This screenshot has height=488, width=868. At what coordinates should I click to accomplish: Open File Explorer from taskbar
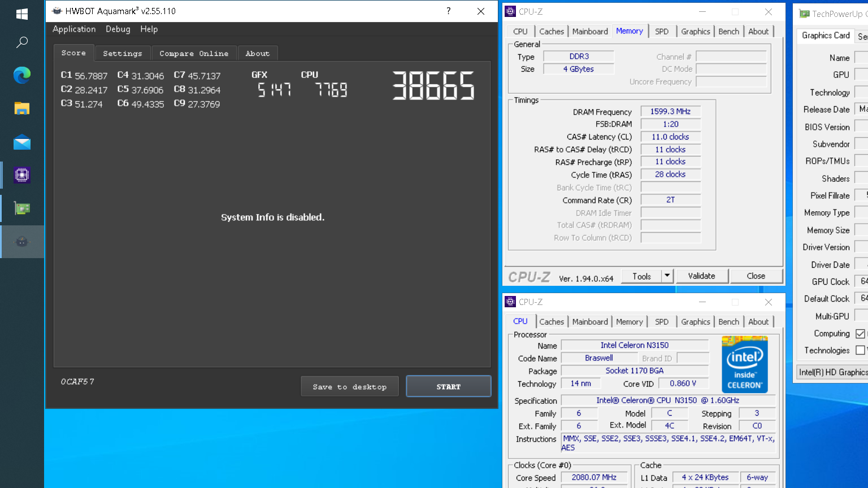pyautogui.click(x=22, y=108)
